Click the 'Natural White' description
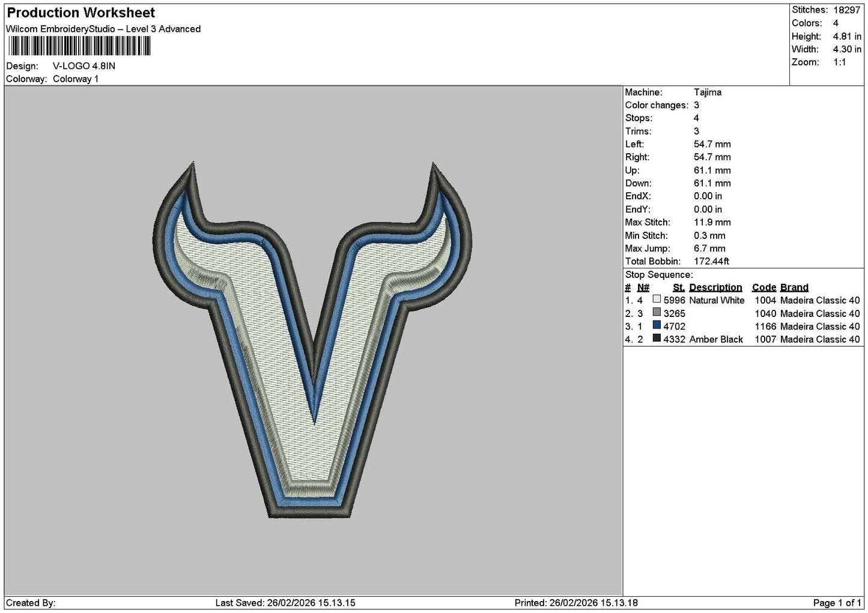 pos(717,300)
